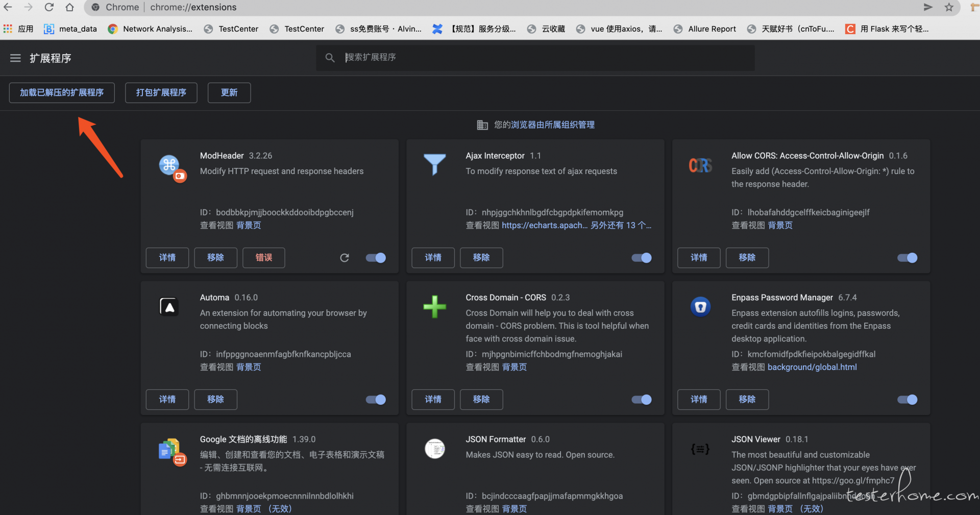The image size is (980, 515).
Task: Click the Allow CORS extension icon
Action: pos(700,165)
